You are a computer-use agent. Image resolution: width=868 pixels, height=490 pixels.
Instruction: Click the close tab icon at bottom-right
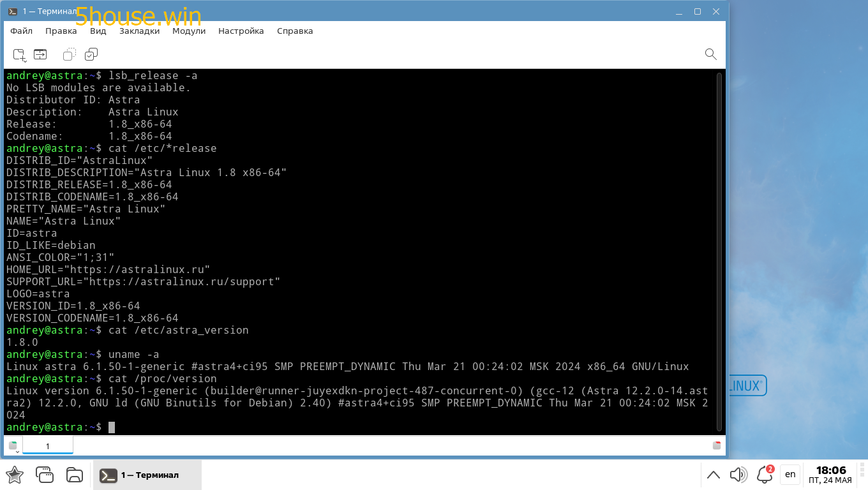[717, 445]
